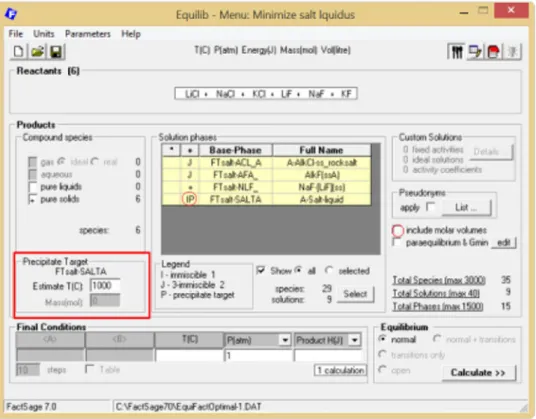Click the IP marker on FTsalt-SALTA row
536x419 pixels.
[190, 200]
